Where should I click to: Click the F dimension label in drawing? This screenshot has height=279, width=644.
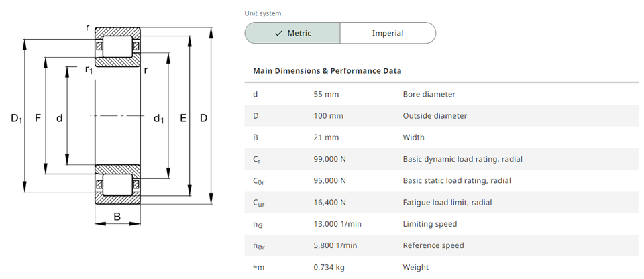click(38, 119)
